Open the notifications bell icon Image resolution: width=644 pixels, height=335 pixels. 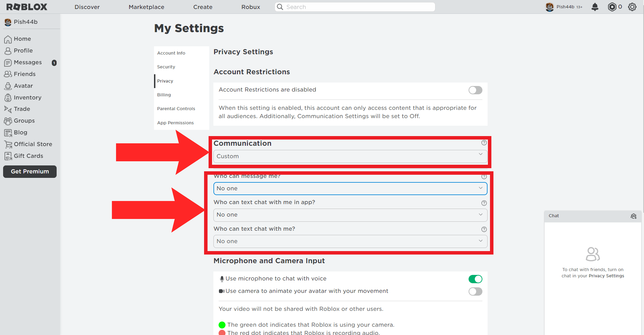click(x=595, y=7)
